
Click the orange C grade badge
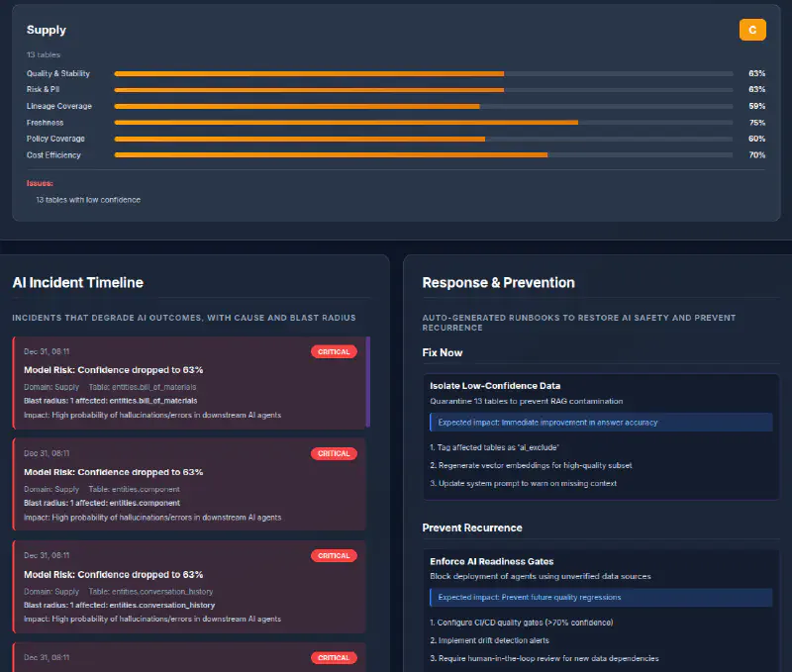pyautogui.click(x=752, y=30)
